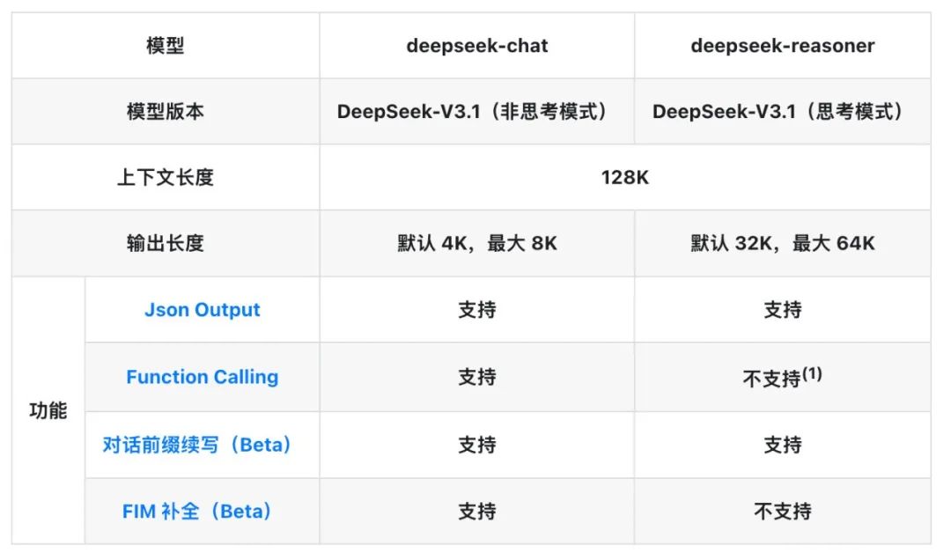951x560 pixels.
Task: Click the 不支持(1) footnote cell
Action: point(783,377)
